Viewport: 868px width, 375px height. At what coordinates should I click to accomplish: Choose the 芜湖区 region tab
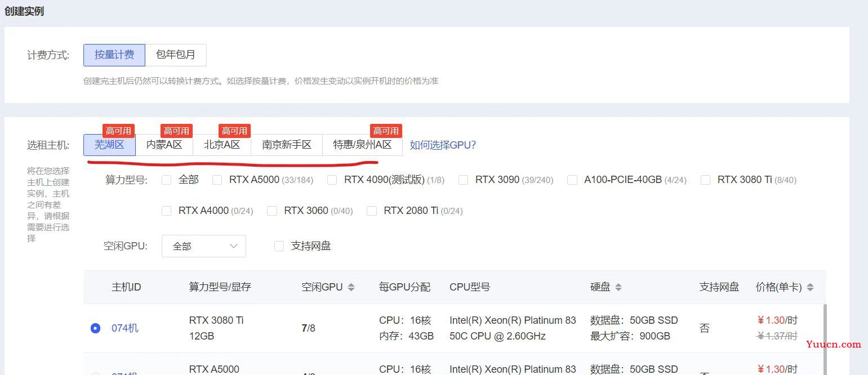point(109,145)
